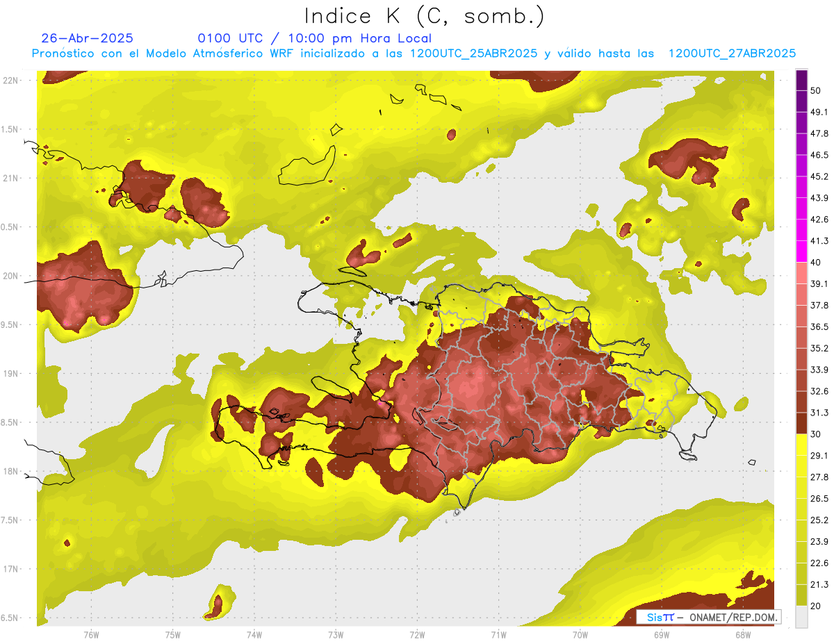Click the colorbar value "30"
The height and width of the screenshot is (644, 834).
(816, 435)
